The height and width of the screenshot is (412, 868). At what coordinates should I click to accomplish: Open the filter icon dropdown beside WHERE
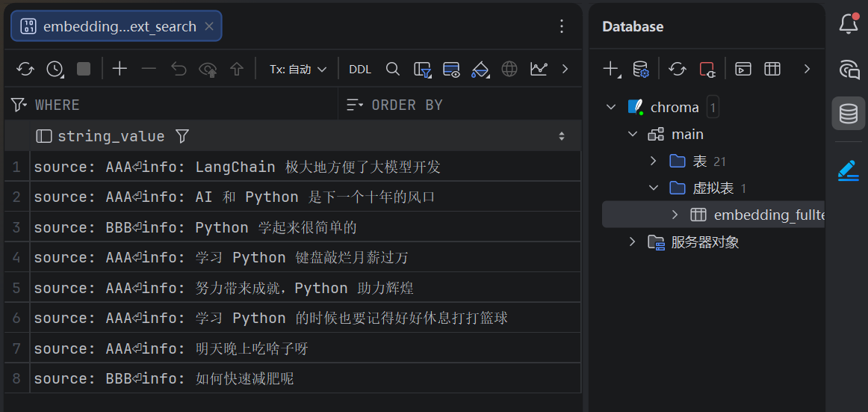click(19, 105)
